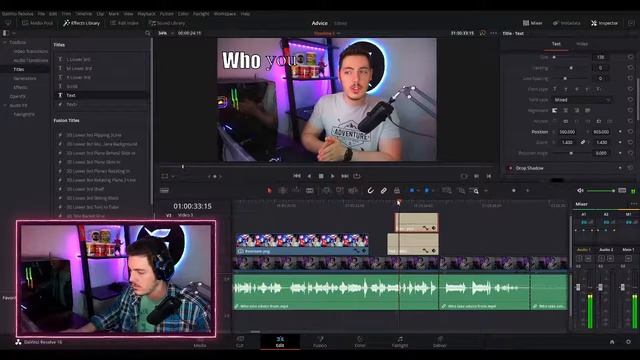Toggle the Zoom X/Y link chain icon
The width and height of the screenshot is (640, 360).
(583, 142)
